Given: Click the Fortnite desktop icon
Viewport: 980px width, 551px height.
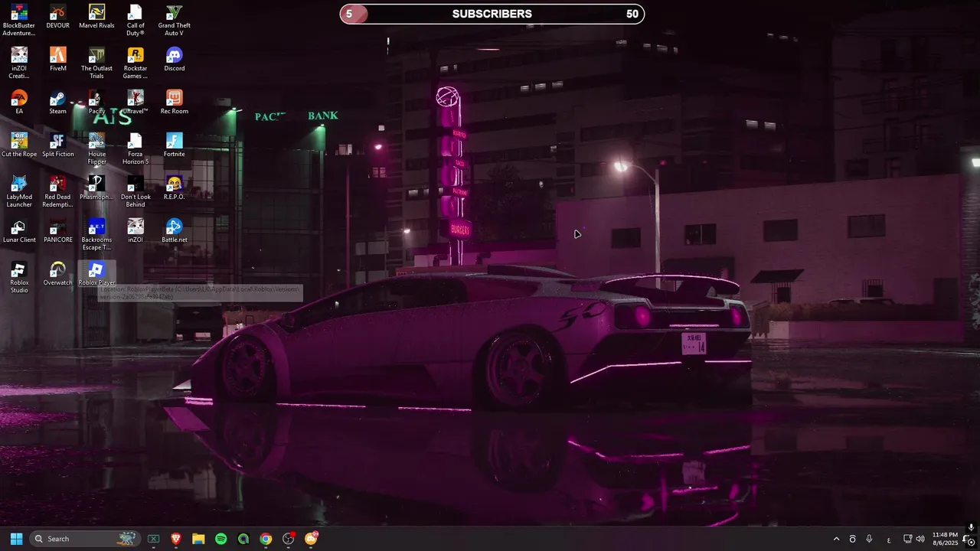Looking at the screenshot, I should [x=174, y=145].
